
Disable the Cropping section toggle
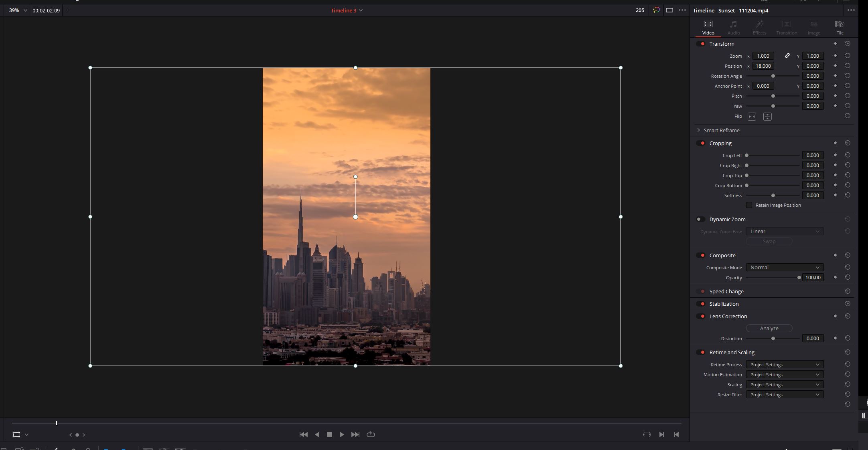click(x=701, y=143)
